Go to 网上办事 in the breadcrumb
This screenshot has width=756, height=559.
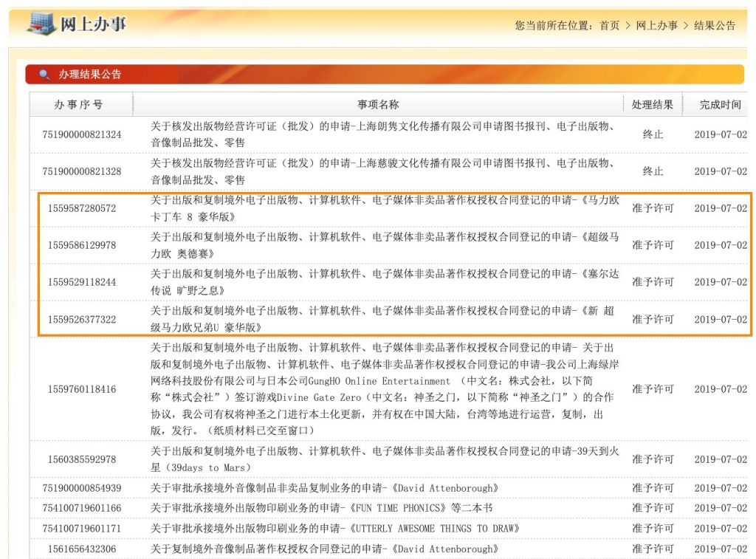(656, 25)
